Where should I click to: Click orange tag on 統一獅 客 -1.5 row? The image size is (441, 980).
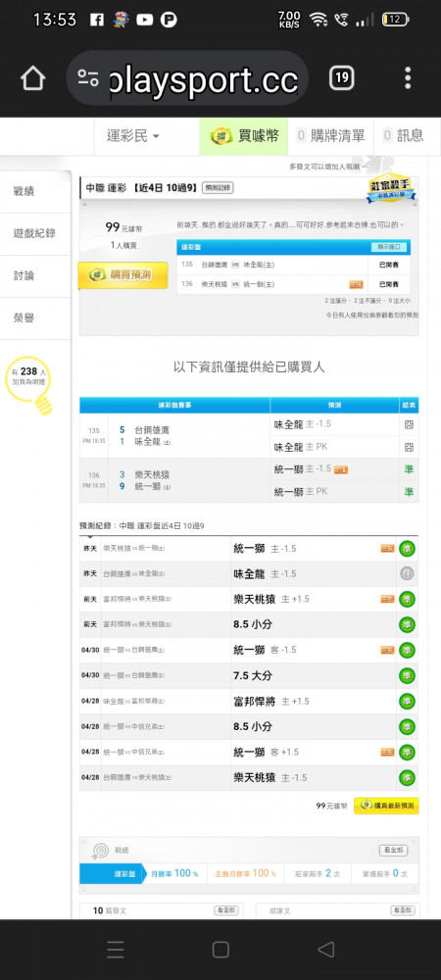tap(387, 650)
